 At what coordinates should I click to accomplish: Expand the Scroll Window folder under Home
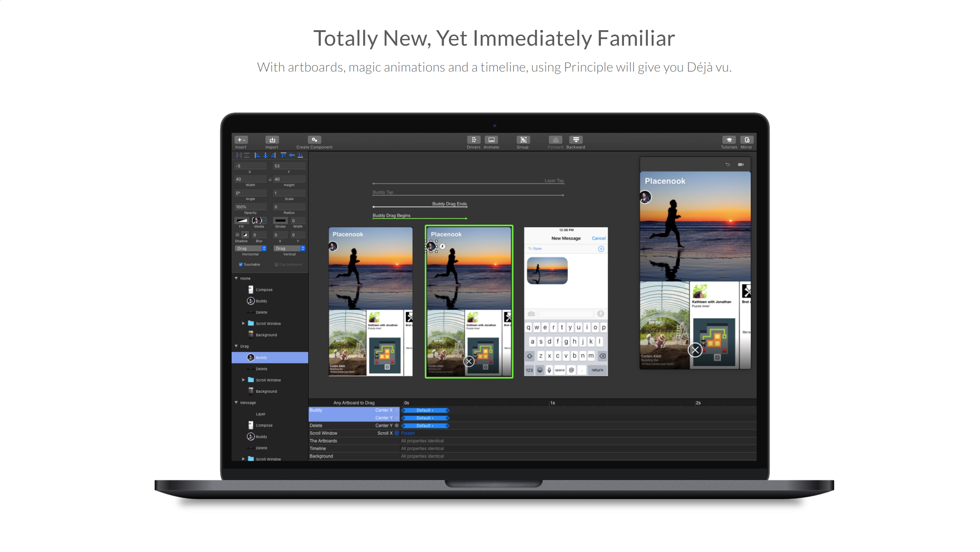tap(243, 323)
